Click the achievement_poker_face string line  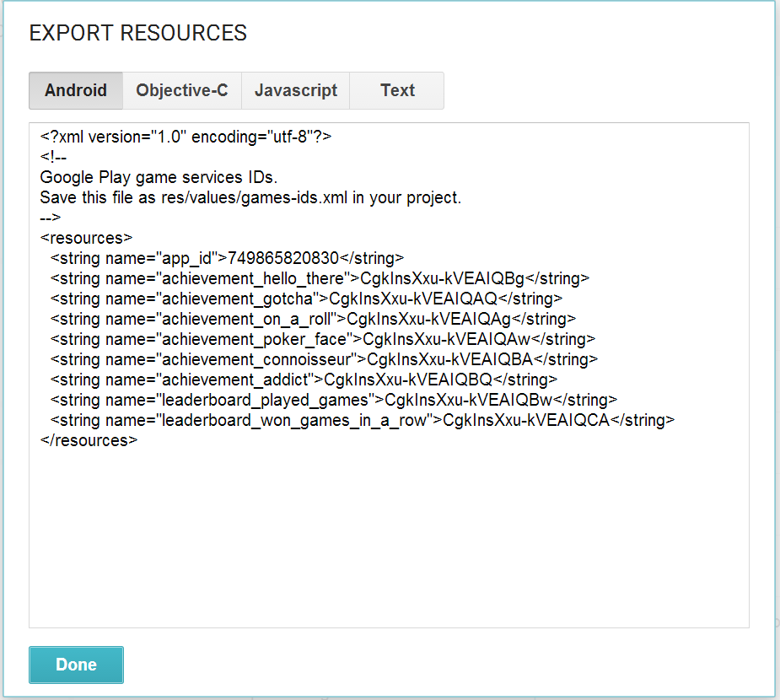323,340
